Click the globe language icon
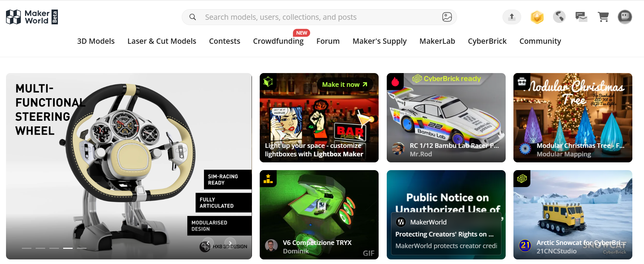The width and height of the screenshot is (644, 264). (559, 17)
